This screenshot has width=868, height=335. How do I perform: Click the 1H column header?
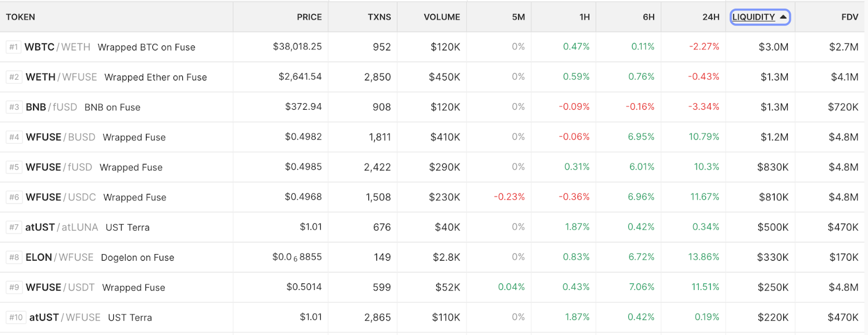point(584,17)
